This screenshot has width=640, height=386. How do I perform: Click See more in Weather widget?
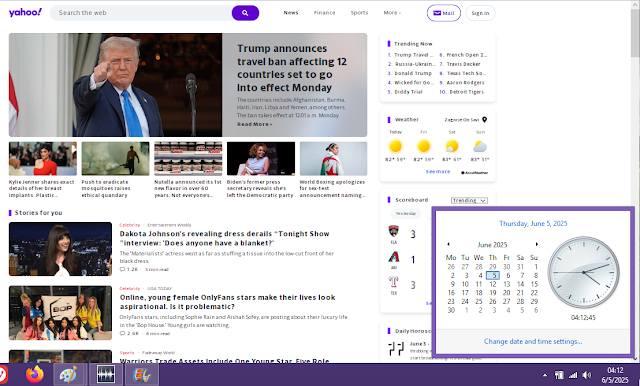(438, 172)
